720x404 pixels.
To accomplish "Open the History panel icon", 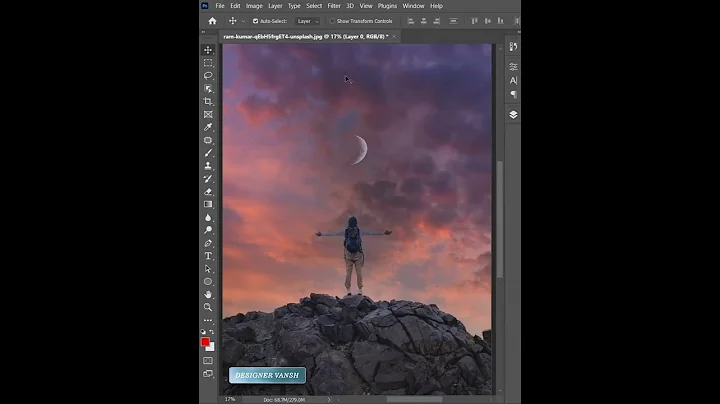I will [513, 46].
